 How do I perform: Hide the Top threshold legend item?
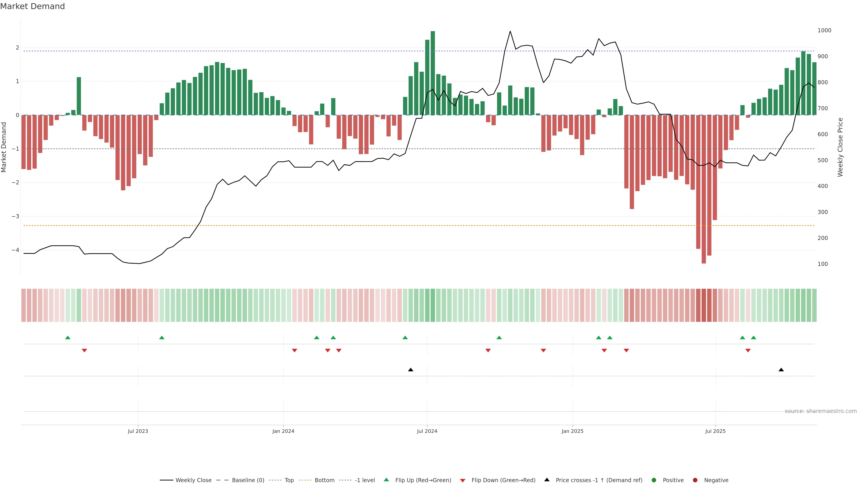point(289,480)
